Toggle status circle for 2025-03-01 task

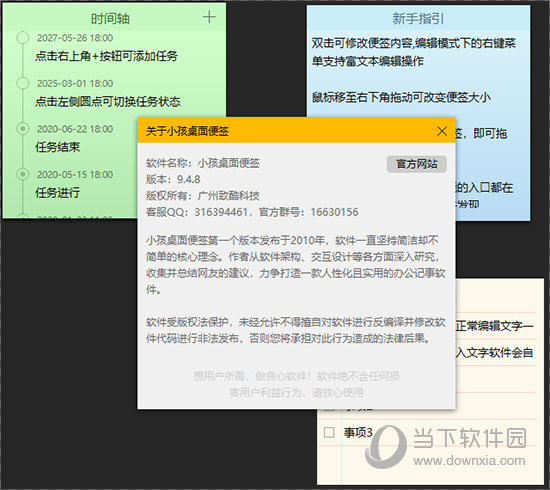click(23, 83)
